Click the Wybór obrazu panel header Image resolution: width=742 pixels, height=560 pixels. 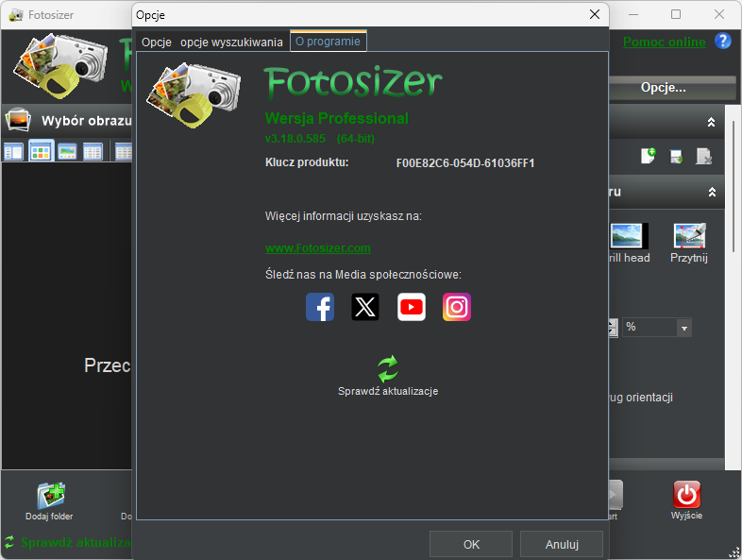tap(69, 120)
